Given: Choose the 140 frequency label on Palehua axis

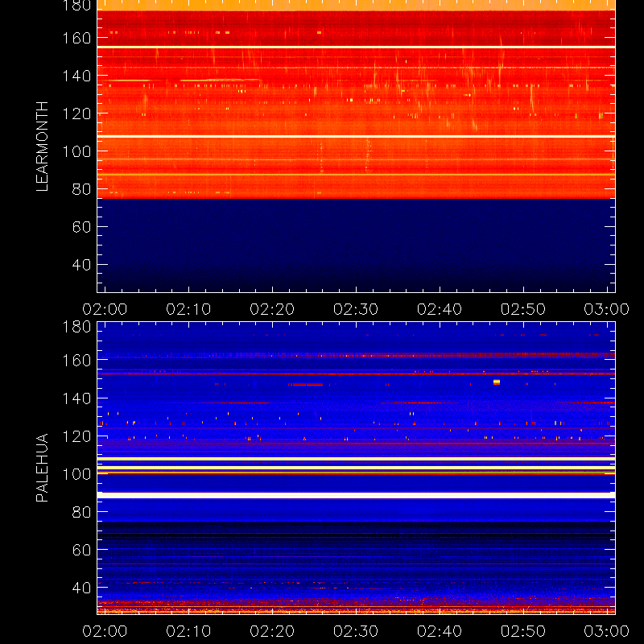Looking at the screenshot, I should tap(76, 398).
